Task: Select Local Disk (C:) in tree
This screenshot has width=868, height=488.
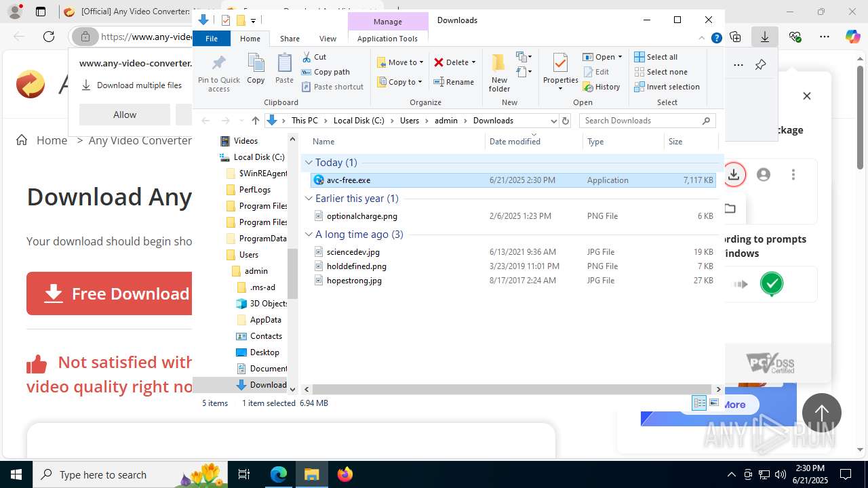Action: [x=258, y=157]
